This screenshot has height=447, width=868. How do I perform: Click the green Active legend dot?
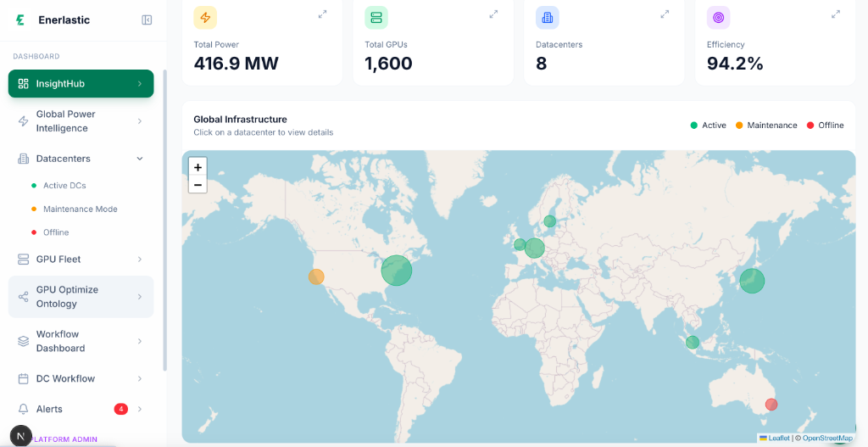(x=693, y=126)
